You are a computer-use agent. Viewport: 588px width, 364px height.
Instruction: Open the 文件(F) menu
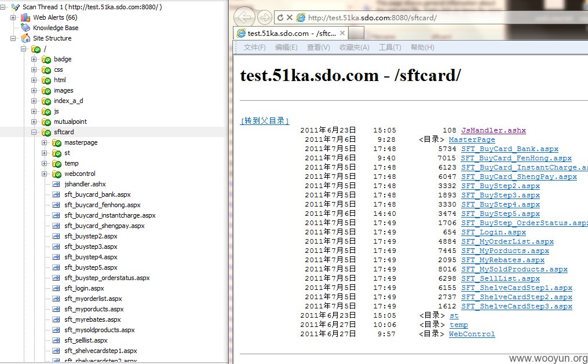(255, 47)
